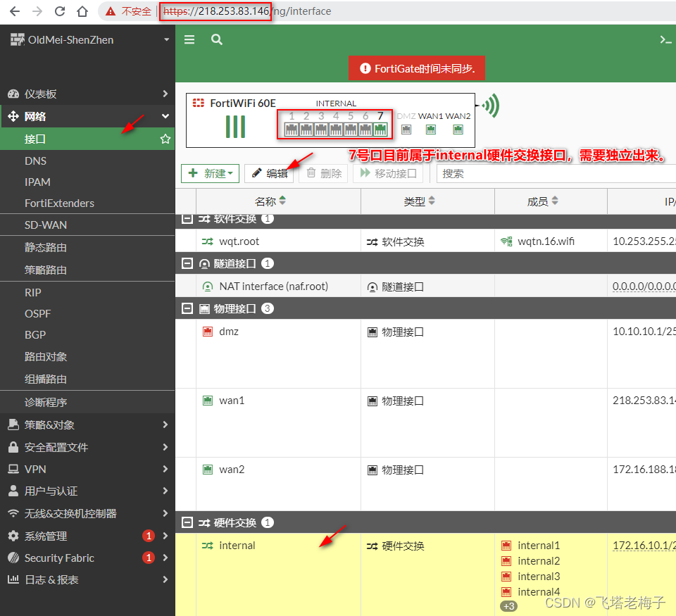Click the 编辑 edit button
This screenshot has width=676, height=616.
(x=269, y=173)
